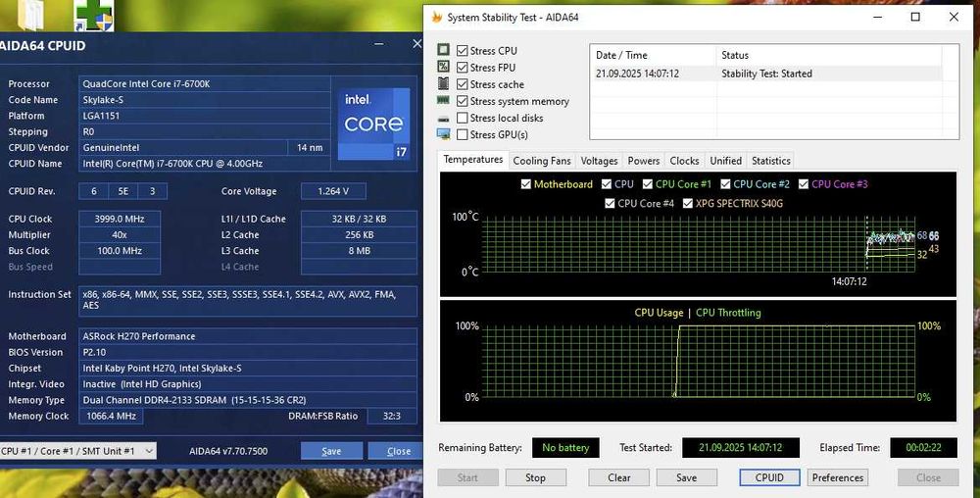Select the 'Stability Test: Started' log row
This screenshot has height=498, width=980.
click(765, 74)
